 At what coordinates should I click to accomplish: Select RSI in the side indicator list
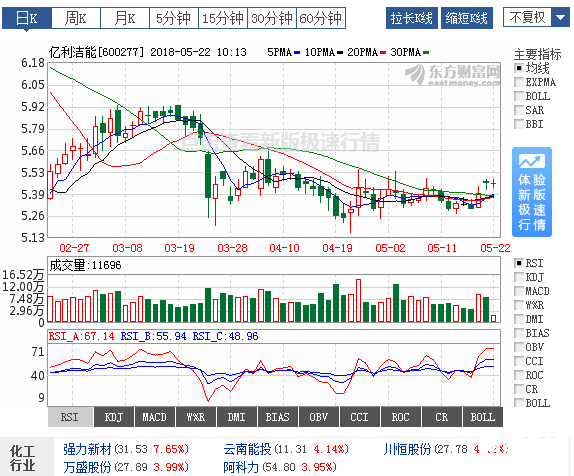[x=529, y=263]
